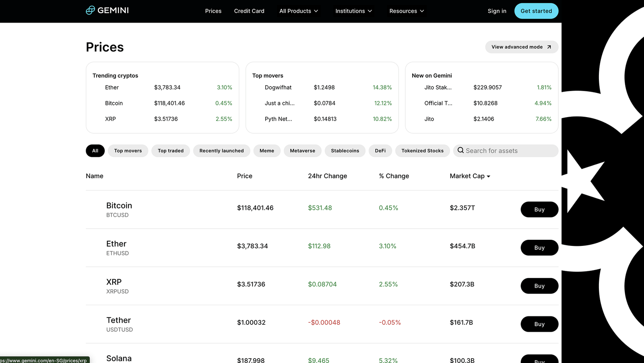
Task: Buy Bitcoin using its Buy button
Action: pyautogui.click(x=539, y=210)
